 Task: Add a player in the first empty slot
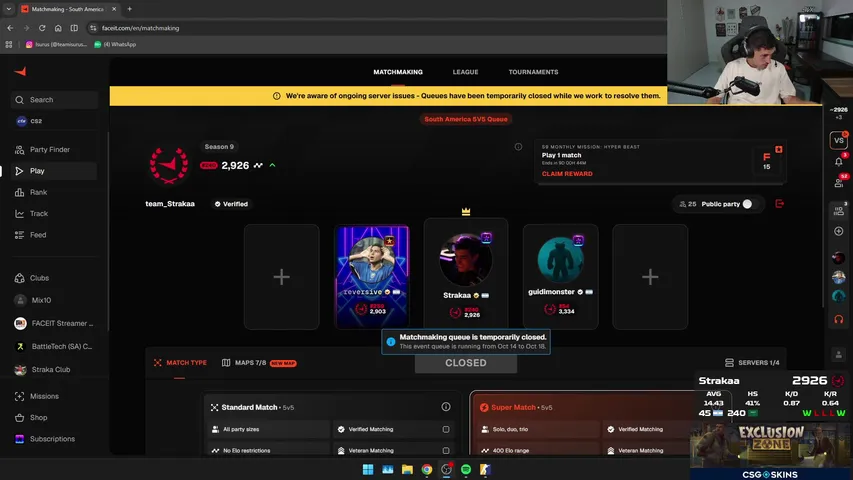tap(281, 277)
